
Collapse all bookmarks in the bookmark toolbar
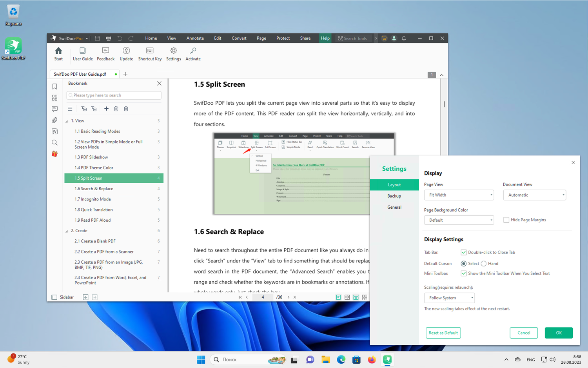tap(94, 109)
